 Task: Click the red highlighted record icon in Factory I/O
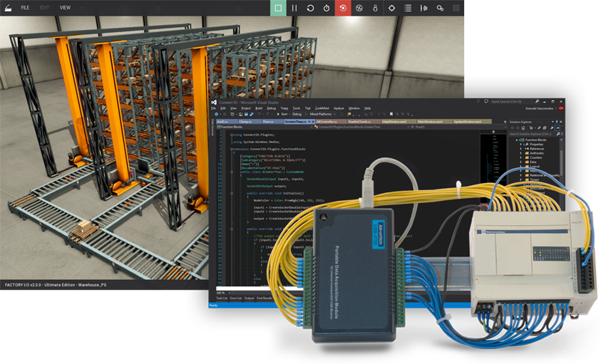point(343,8)
